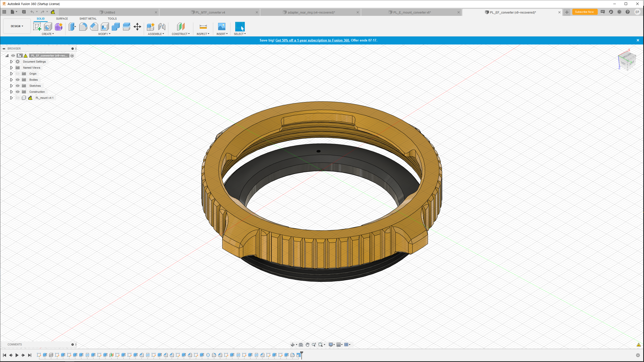Switch to the SURFACE tab

coord(62,19)
